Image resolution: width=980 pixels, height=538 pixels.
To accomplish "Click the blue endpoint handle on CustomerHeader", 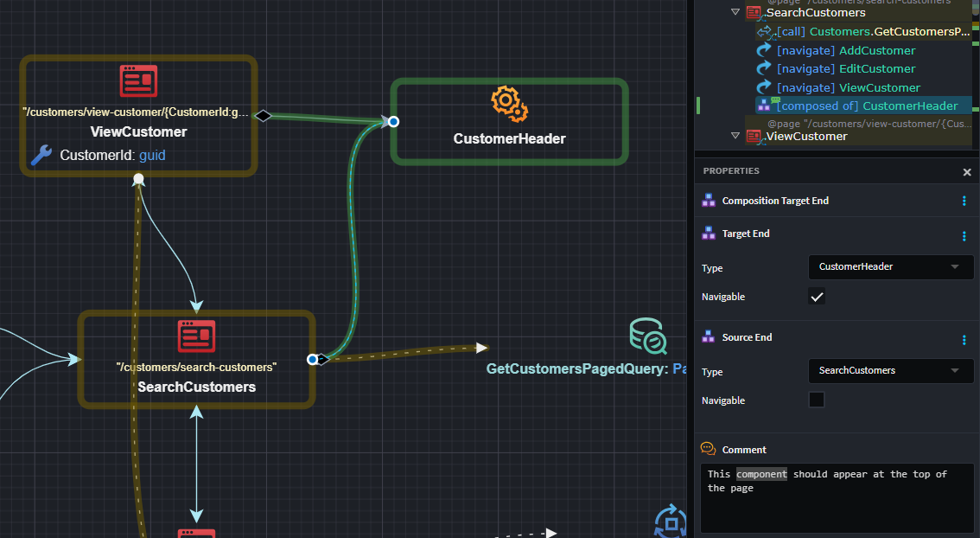I will click(x=393, y=121).
